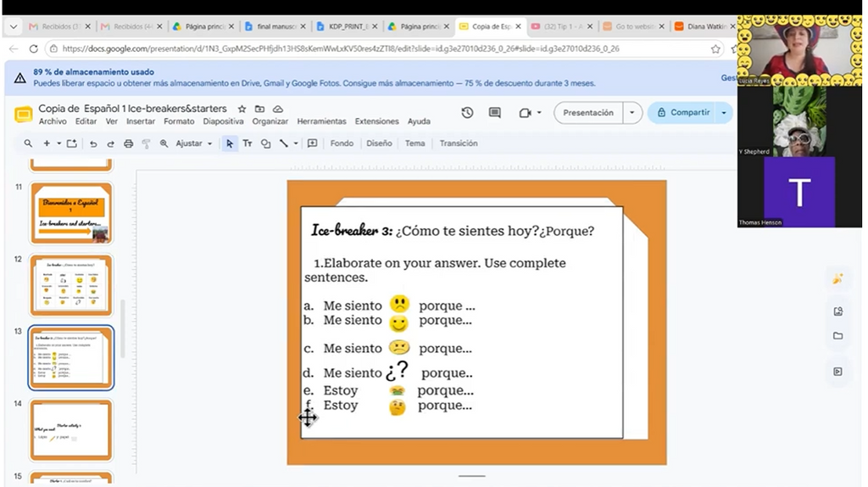The height and width of the screenshot is (487, 868).
Task: Open the Diapositiva menu
Action: 223,121
